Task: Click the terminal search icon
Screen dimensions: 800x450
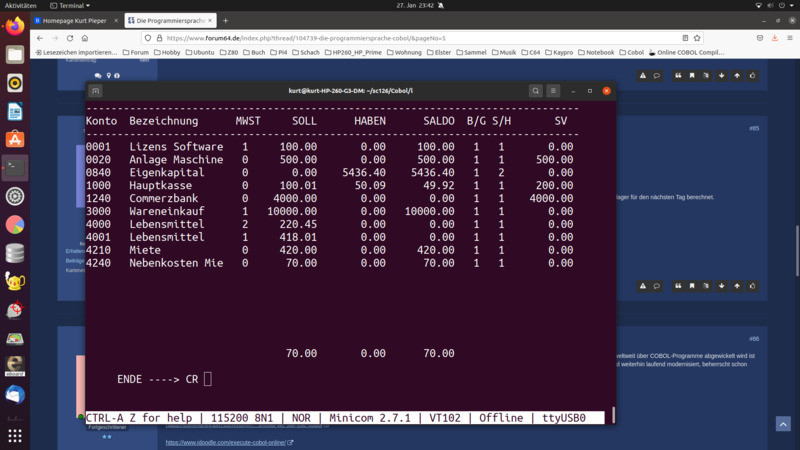Action: coord(536,91)
